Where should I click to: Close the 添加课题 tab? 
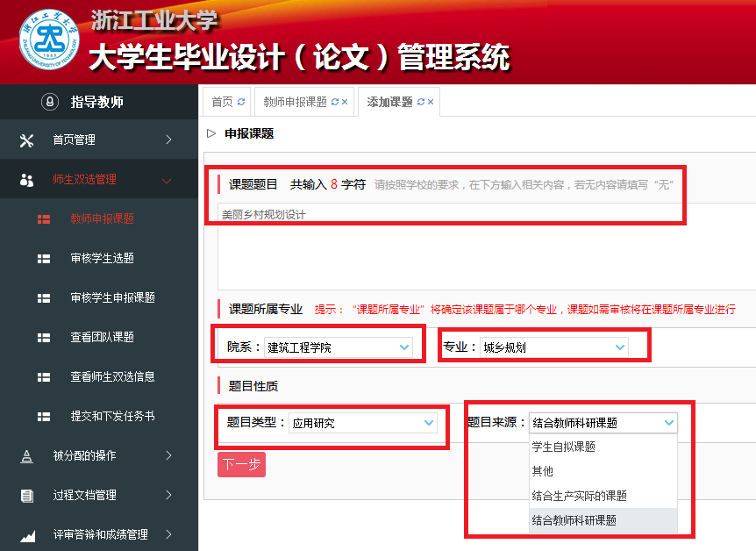(431, 102)
